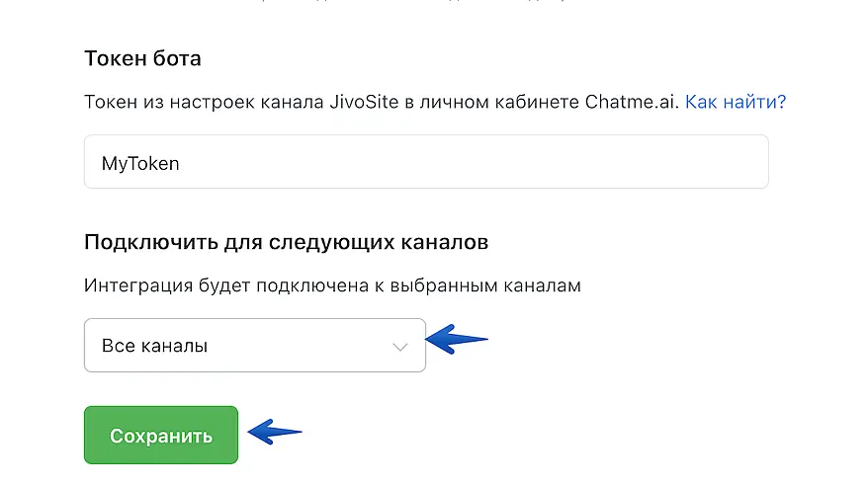
Task: Click "Подключить для следующих каналов" heading
Action: tap(287, 242)
